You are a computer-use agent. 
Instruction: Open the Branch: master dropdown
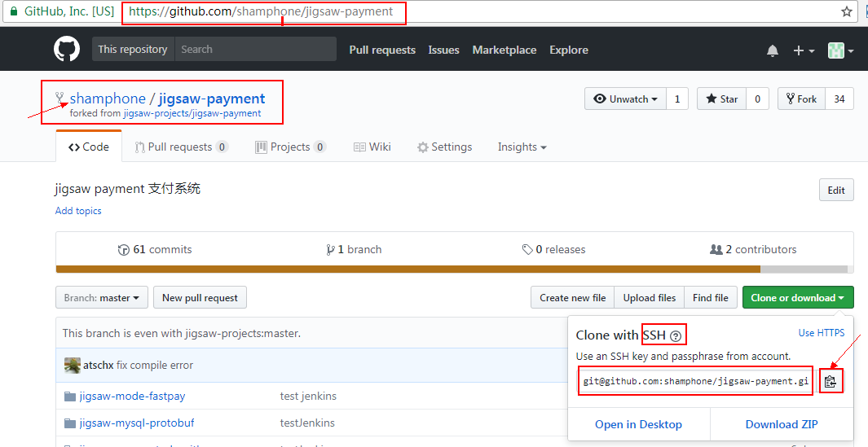(102, 298)
